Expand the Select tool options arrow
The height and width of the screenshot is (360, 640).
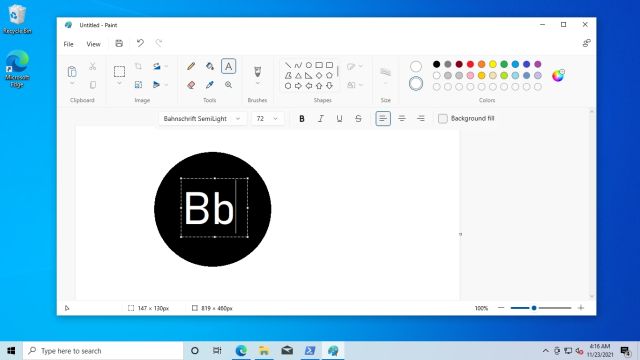[x=119, y=84]
